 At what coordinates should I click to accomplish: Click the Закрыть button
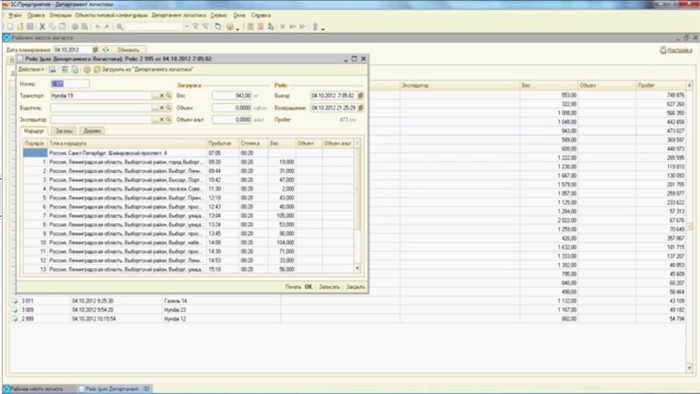point(356,286)
